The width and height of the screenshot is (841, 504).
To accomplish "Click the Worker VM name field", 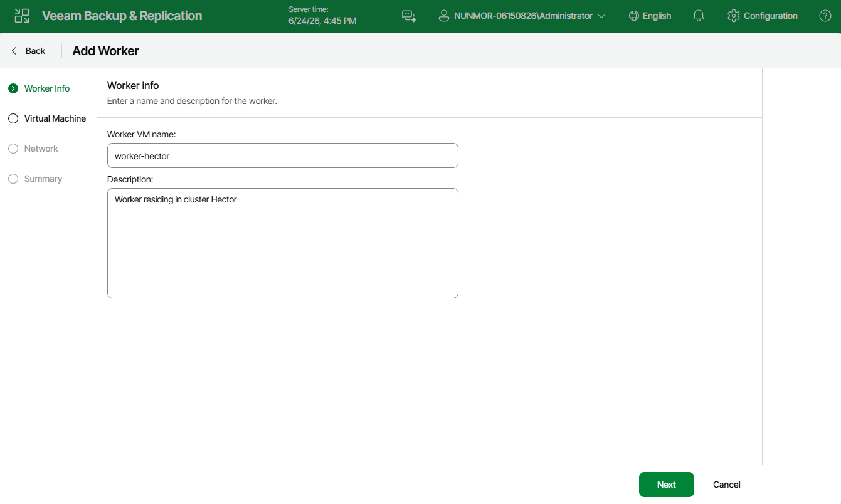I will (x=283, y=155).
